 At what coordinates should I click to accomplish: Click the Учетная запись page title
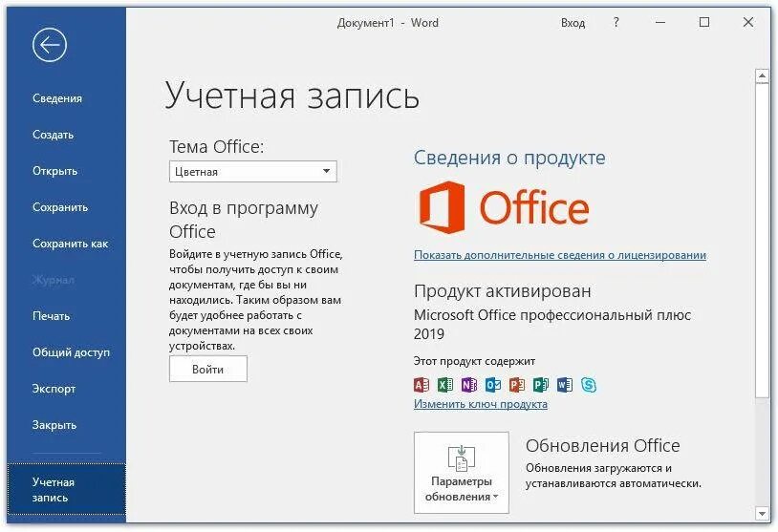[x=292, y=96]
